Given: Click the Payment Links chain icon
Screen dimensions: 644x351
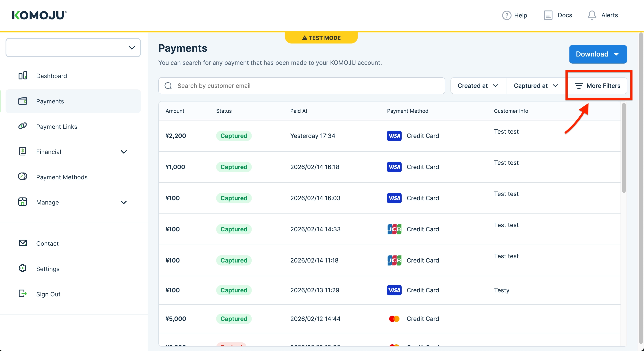Looking at the screenshot, I should coord(23,126).
